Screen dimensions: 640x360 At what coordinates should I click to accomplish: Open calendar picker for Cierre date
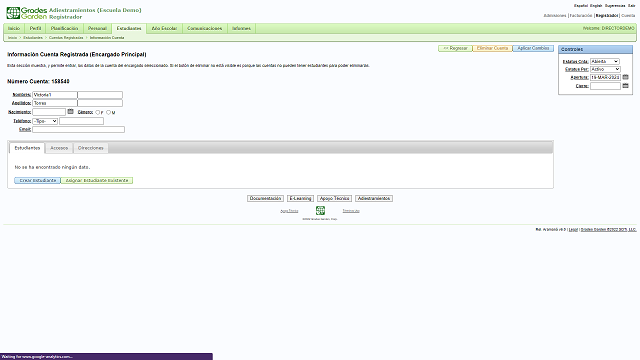[625, 85]
